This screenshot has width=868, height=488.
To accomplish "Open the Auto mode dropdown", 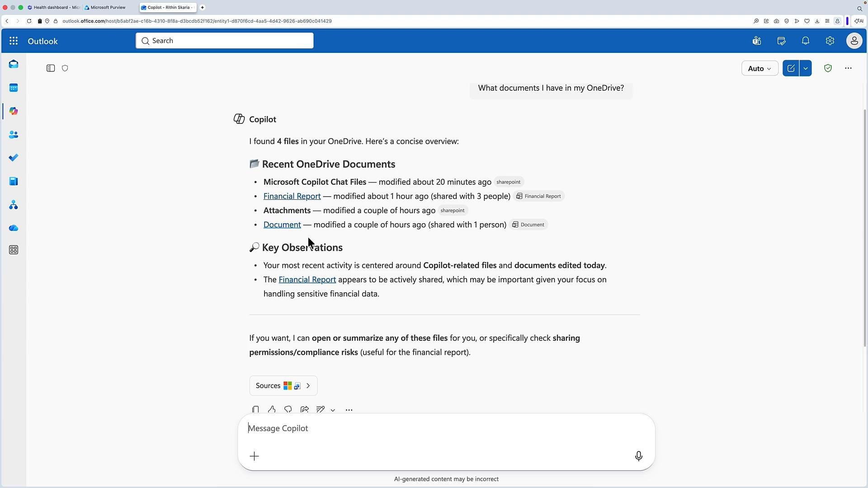I will (x=759, y=68).
